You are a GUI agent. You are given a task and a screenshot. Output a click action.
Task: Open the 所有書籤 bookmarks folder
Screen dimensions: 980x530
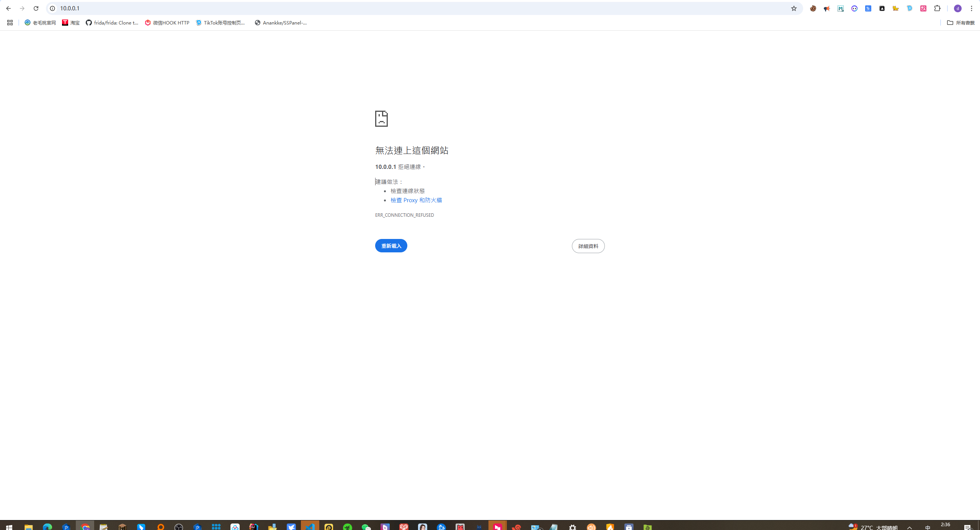960,23
